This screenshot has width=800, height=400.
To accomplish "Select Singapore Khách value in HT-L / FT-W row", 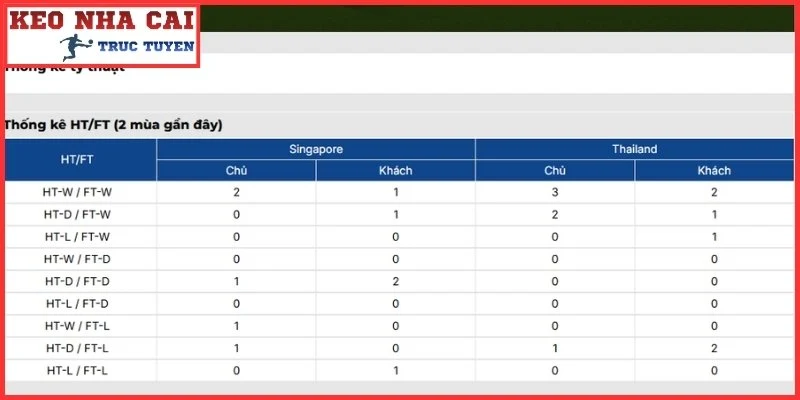I will point(395,237).
